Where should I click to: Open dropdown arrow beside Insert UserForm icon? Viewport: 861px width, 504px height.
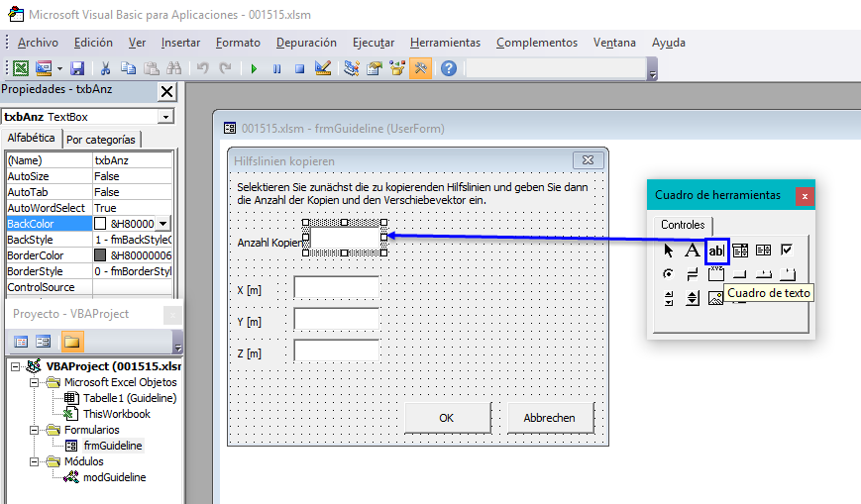click(x=59, y=69)
